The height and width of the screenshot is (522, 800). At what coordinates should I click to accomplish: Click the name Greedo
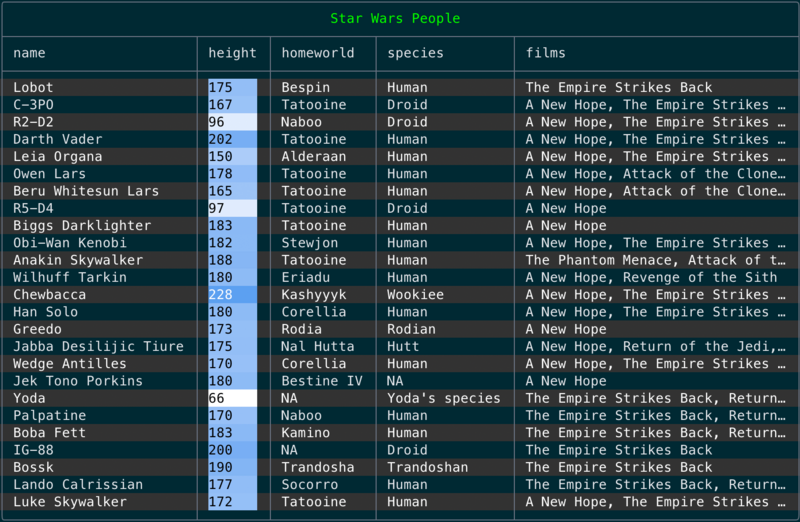[x=37, y=329]
